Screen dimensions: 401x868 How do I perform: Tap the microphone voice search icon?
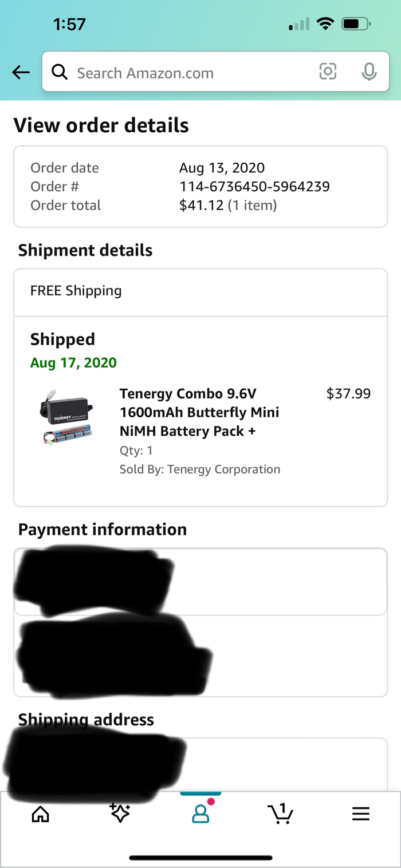tap(369, 72)
